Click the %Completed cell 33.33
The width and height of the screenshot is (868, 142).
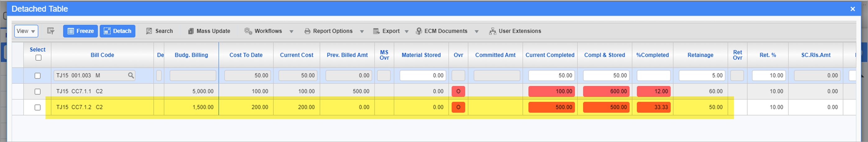click(x=654, y=107)
